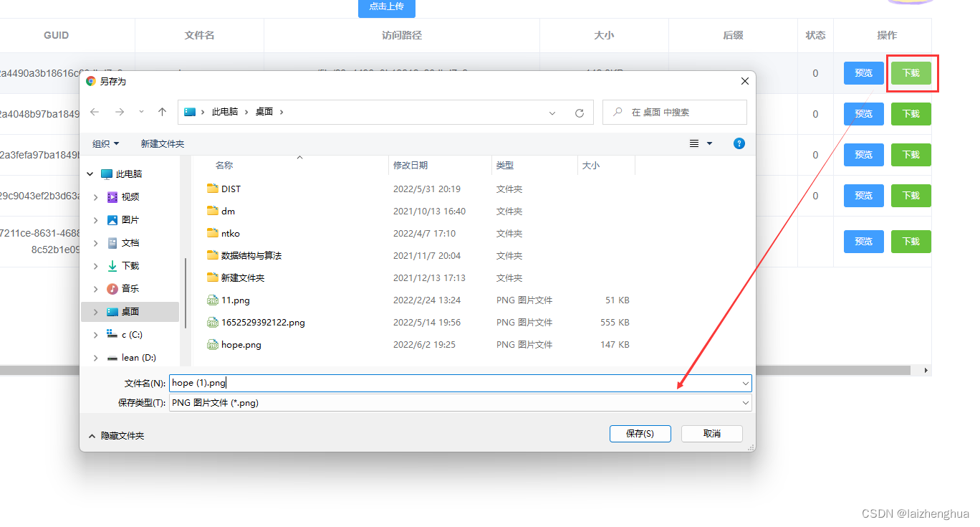The height and width of the screenshot is (527, 980).
Task: Click 2022/5/31 20:19 date of DIST
Action: point(427,189)
